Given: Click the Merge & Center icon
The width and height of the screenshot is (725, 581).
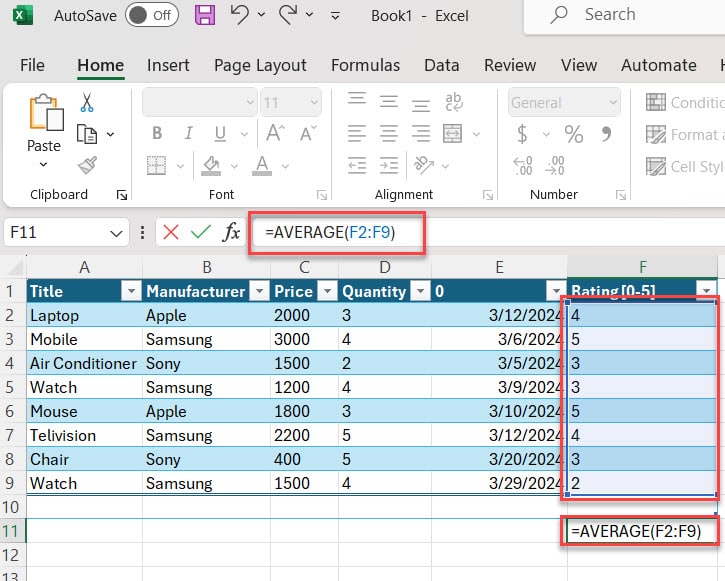Looking at the screenshot, I should point(452,134).
